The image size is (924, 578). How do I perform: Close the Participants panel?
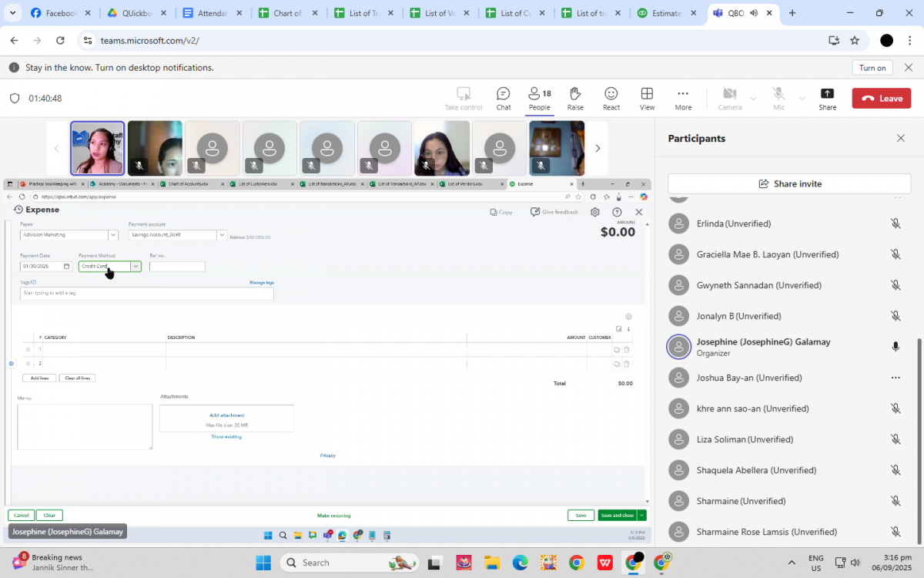901,139
